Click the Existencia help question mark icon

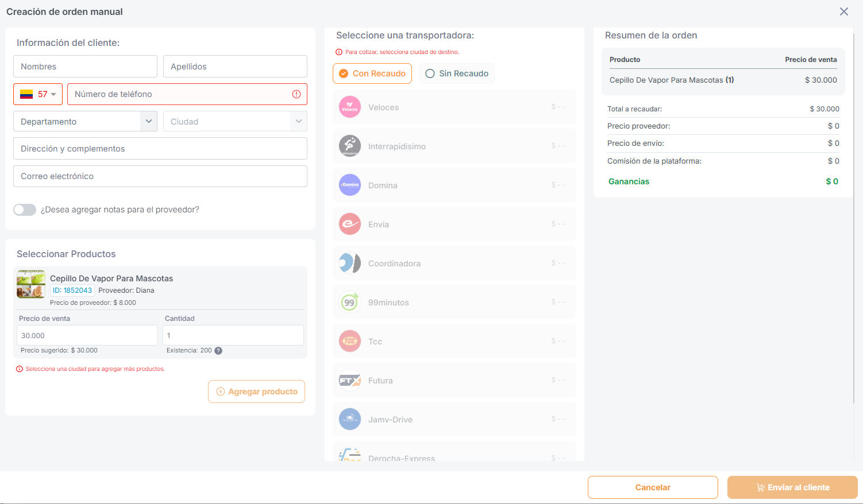218,351
